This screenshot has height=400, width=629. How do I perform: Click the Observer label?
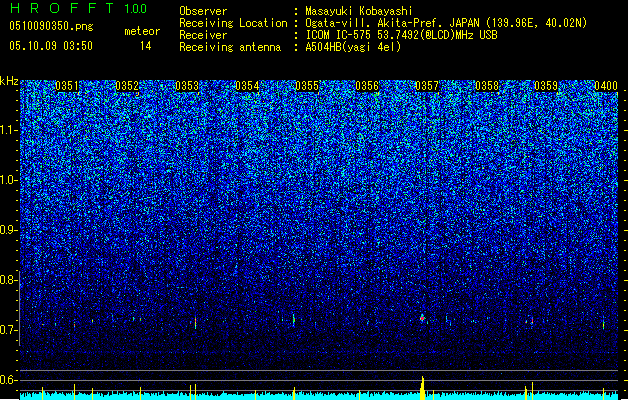coord(203,11)
